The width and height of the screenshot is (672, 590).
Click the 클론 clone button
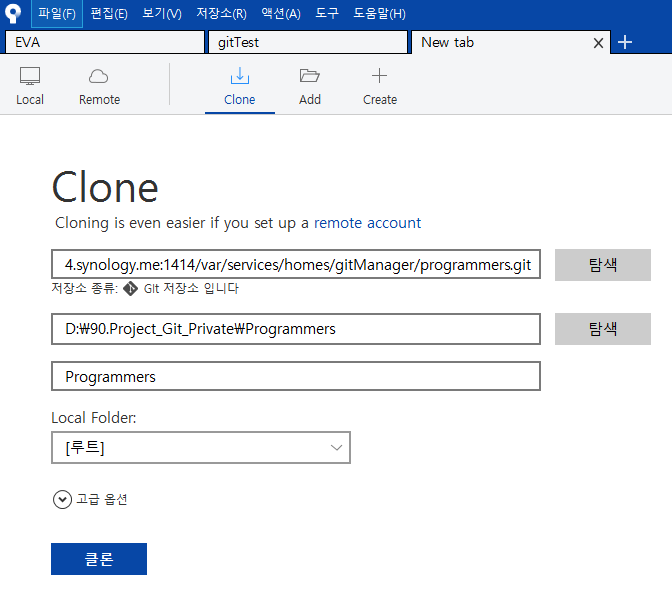coord(99,559)
